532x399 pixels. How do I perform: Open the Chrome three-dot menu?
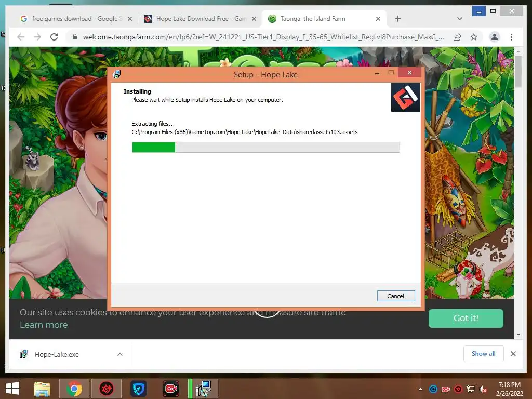pyautogui.click(x=511, y=37)
